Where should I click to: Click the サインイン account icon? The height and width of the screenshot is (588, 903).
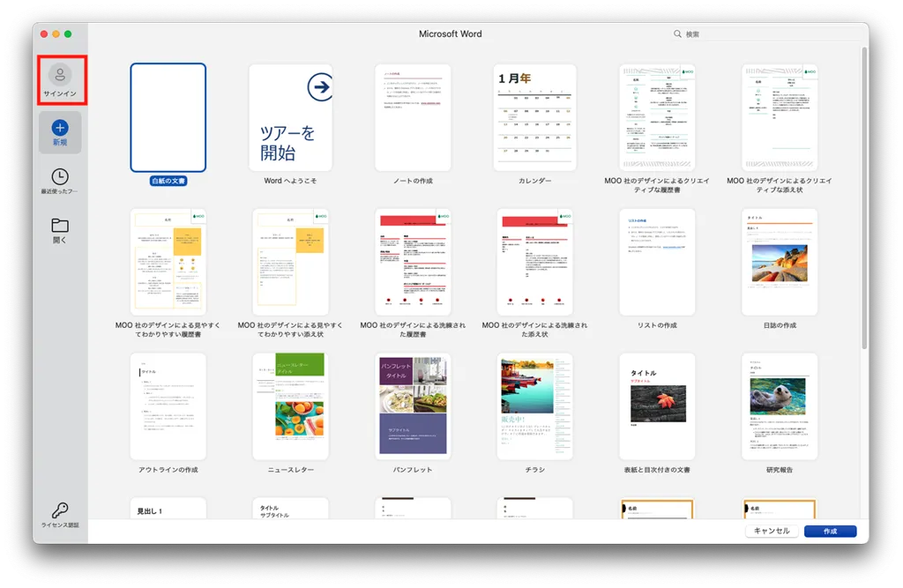click(60, 75)
